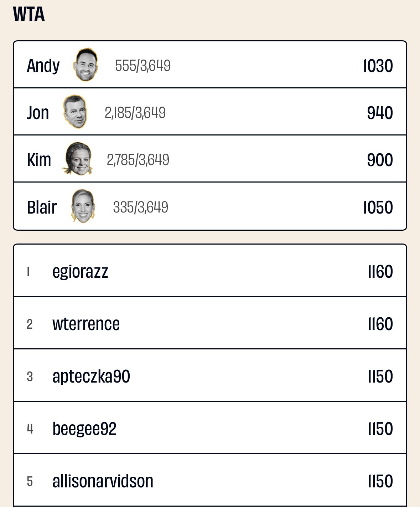Open the beegee92 leaderboard row

point(210,428)
